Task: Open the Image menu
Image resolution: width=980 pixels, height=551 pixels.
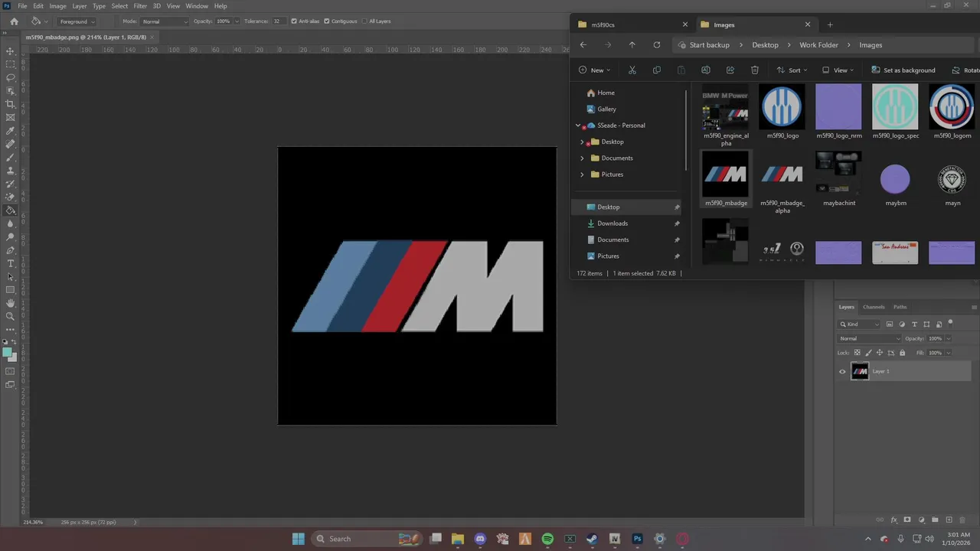Action: 58,6
